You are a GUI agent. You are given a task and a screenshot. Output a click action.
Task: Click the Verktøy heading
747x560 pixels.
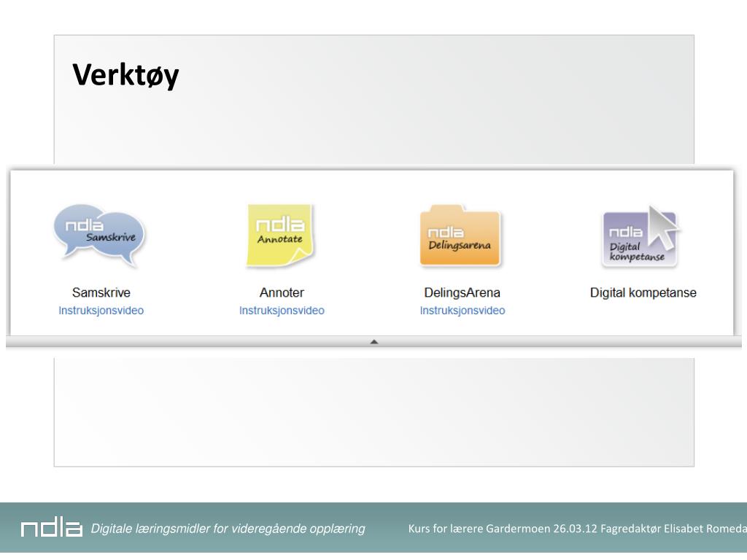125,75
